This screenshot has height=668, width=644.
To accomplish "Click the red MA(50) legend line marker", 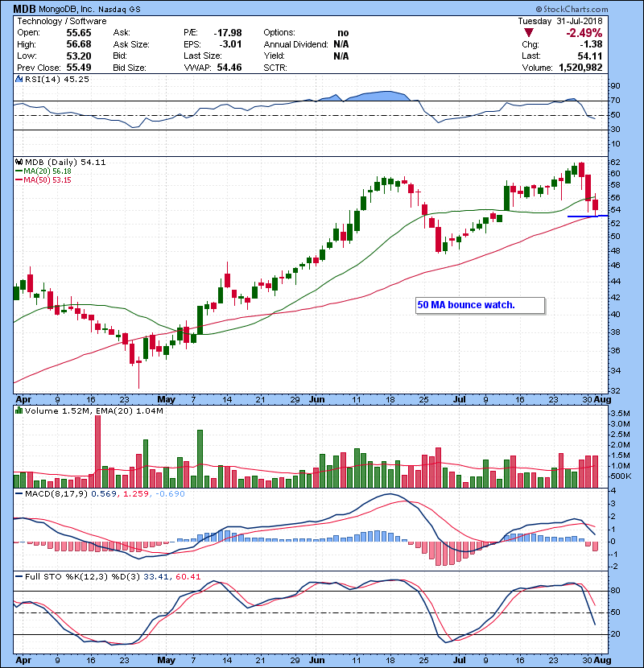I will [x=19, y=180].
